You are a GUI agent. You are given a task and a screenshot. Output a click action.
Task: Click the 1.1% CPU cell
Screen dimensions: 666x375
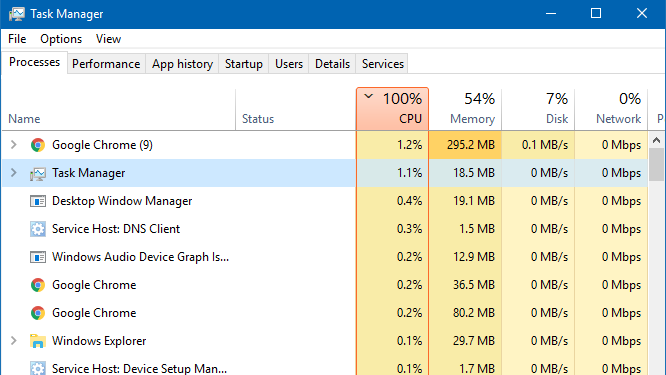[392, 173]
